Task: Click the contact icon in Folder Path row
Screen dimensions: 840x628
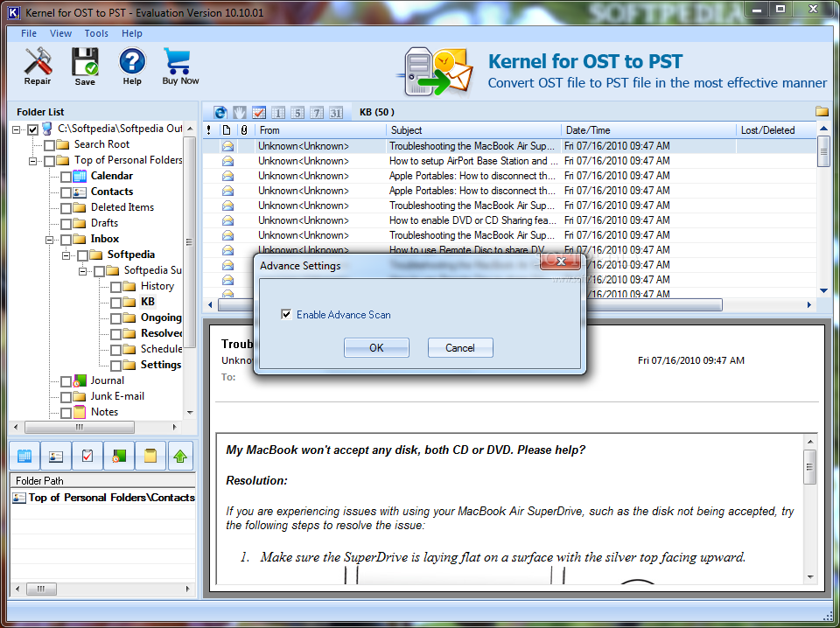Action: [x=19, y=498]
